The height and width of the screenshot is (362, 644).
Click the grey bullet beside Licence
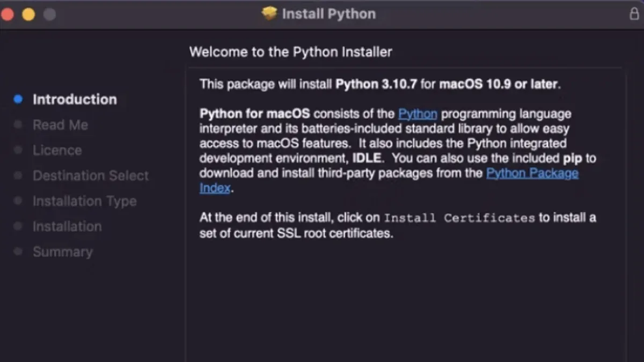18,150
